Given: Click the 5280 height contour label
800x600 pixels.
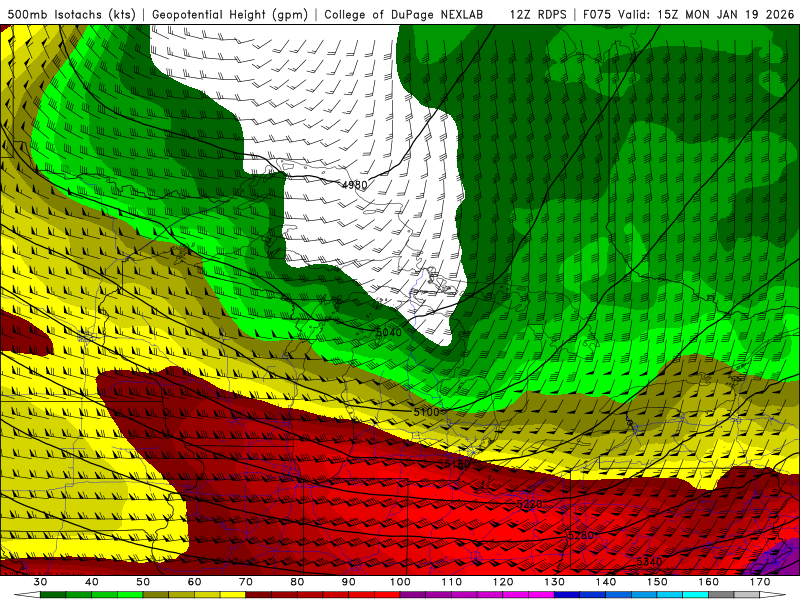Looking at the screenshot, I should point(581,535).
